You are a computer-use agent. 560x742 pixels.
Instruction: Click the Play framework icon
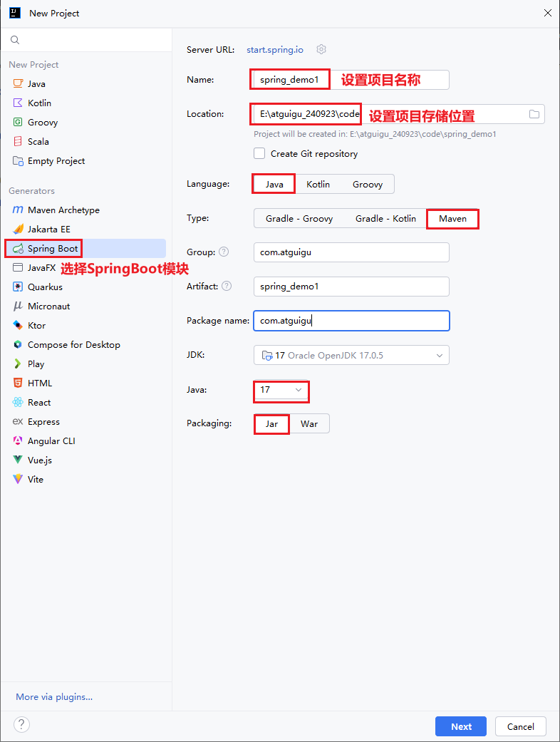tap(18, 364)
